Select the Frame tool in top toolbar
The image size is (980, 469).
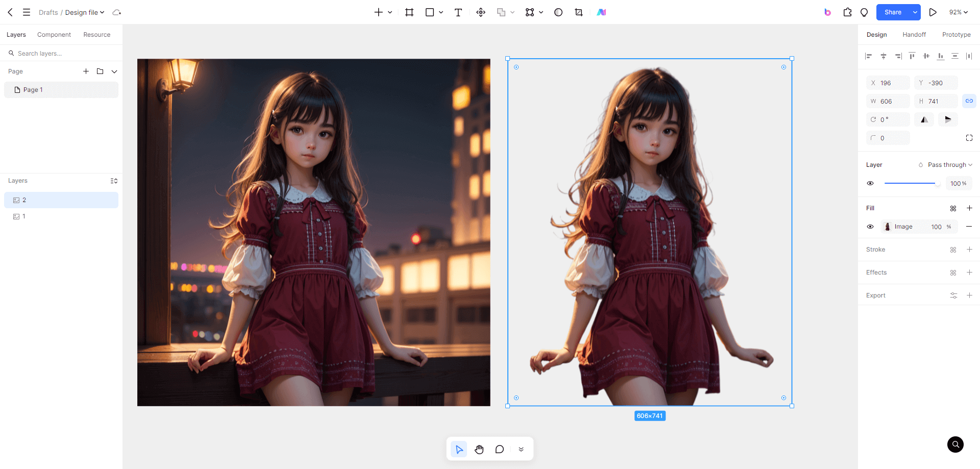[409, 12]
